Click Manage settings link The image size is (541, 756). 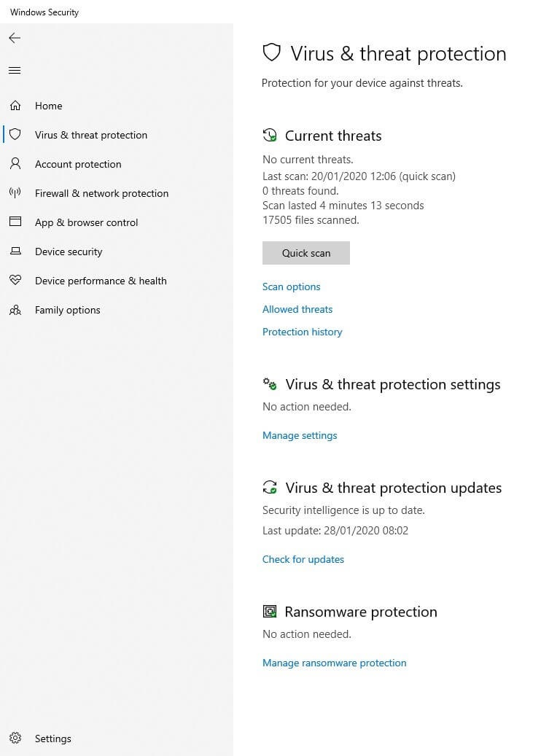coord(300,435)
